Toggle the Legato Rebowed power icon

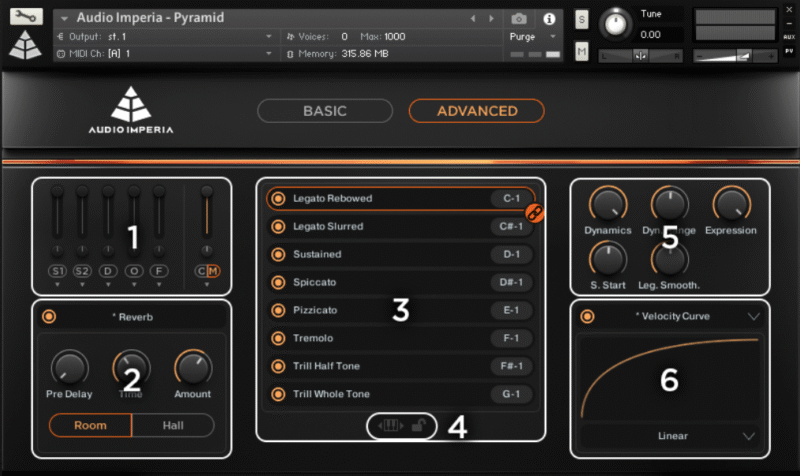coord(278,198)
